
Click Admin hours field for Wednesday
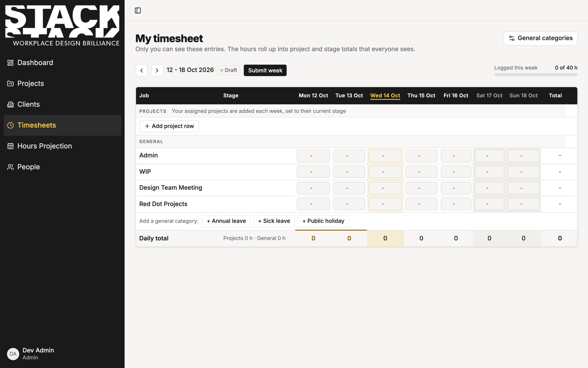(385, 156)
